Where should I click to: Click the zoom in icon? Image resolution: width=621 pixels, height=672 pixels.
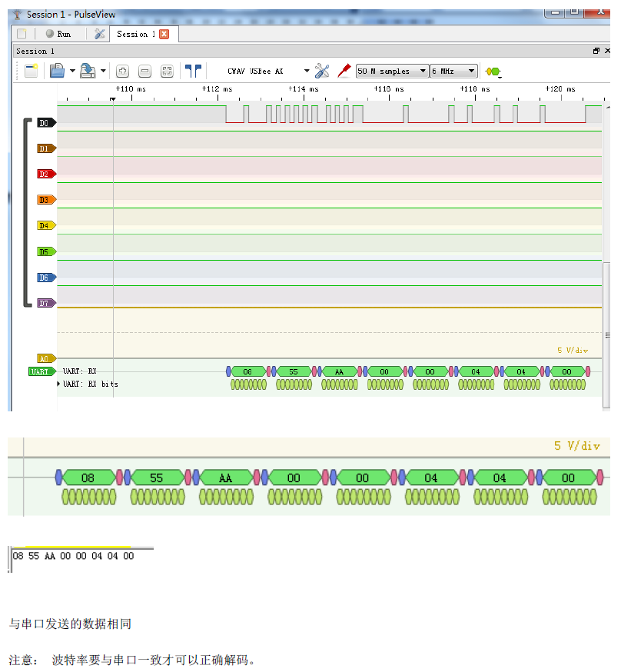pyautogui.click(x=122, y=72)
